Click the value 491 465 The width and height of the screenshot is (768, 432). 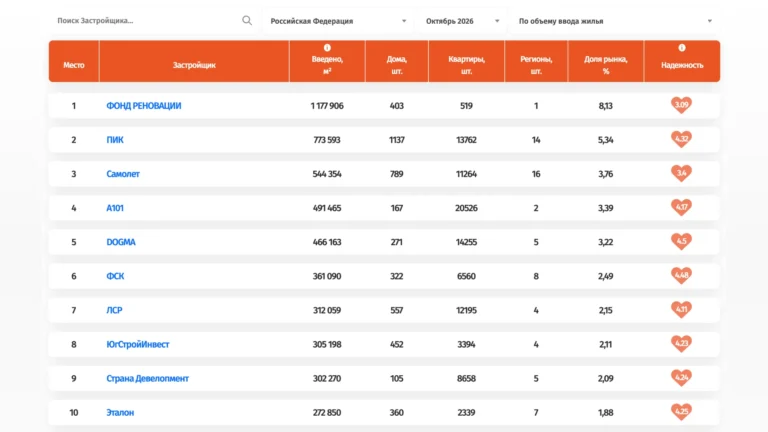tap(327, 208)
